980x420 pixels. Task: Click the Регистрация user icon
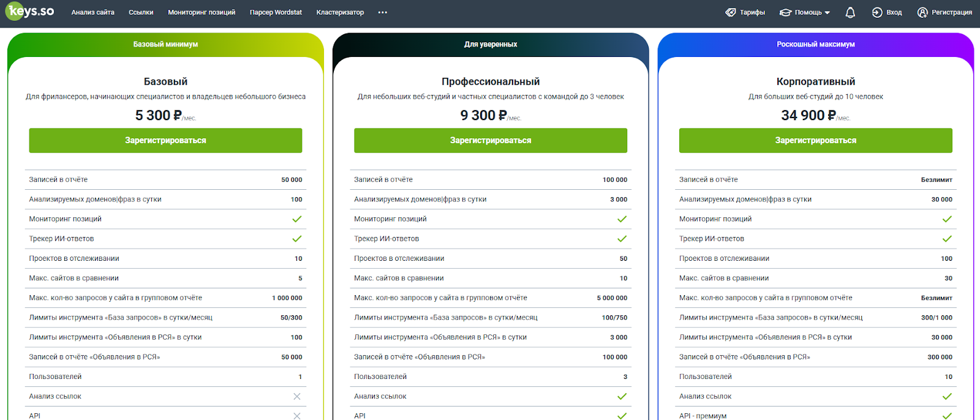pos(922,12)
